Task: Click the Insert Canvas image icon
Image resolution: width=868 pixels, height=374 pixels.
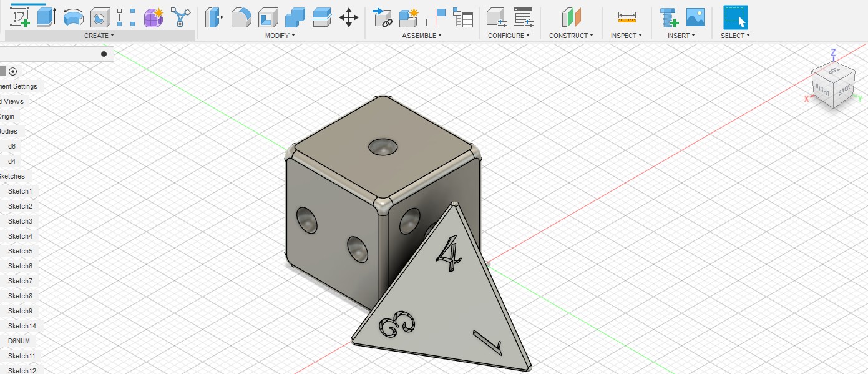Action: (695, 17)
